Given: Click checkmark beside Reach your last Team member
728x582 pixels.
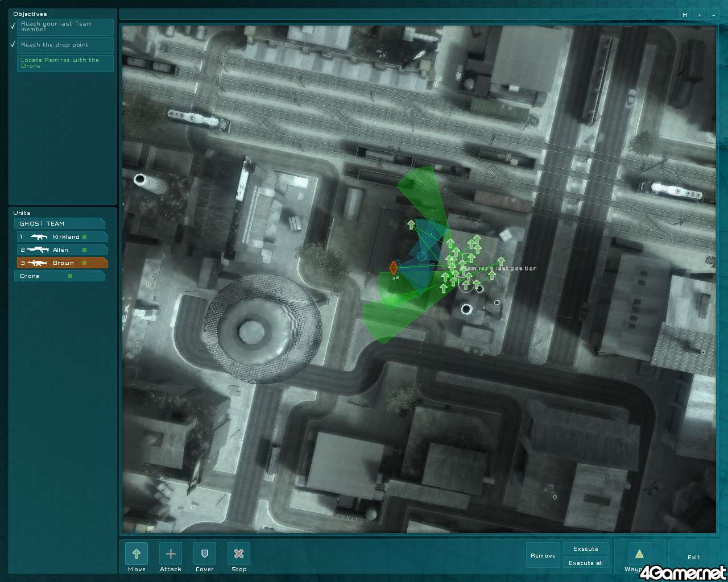Looking at the screenshot, I should coord(13,26).
